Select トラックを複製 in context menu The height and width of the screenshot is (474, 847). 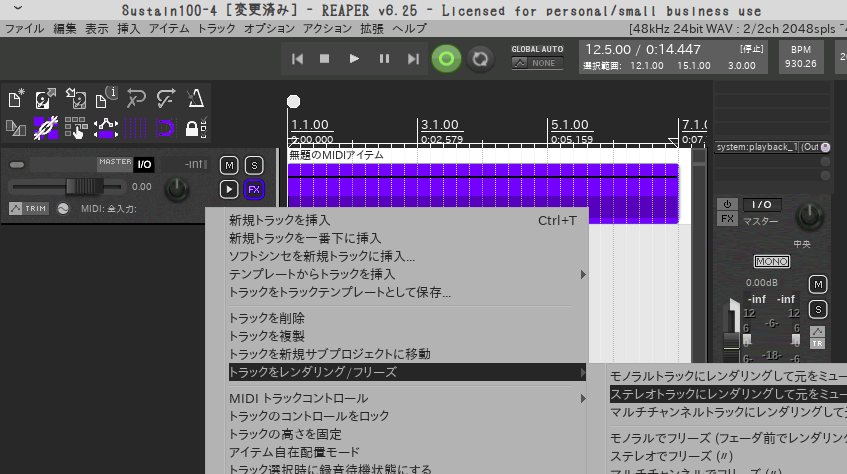coord(406,336)
